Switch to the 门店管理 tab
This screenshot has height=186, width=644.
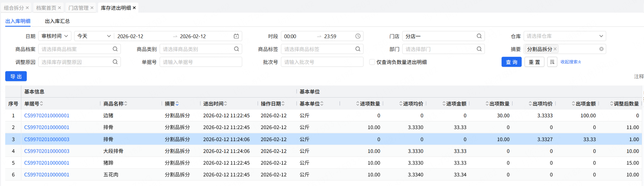point(78,8)
